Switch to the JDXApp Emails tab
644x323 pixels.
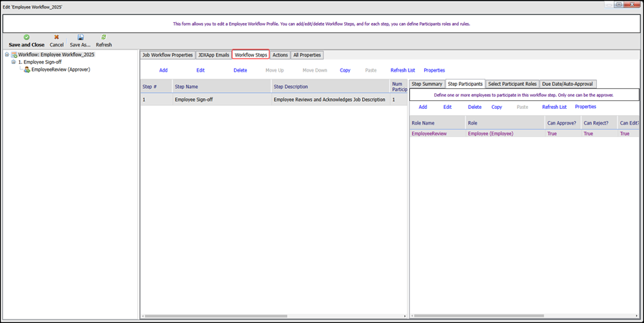pos(213,55)
